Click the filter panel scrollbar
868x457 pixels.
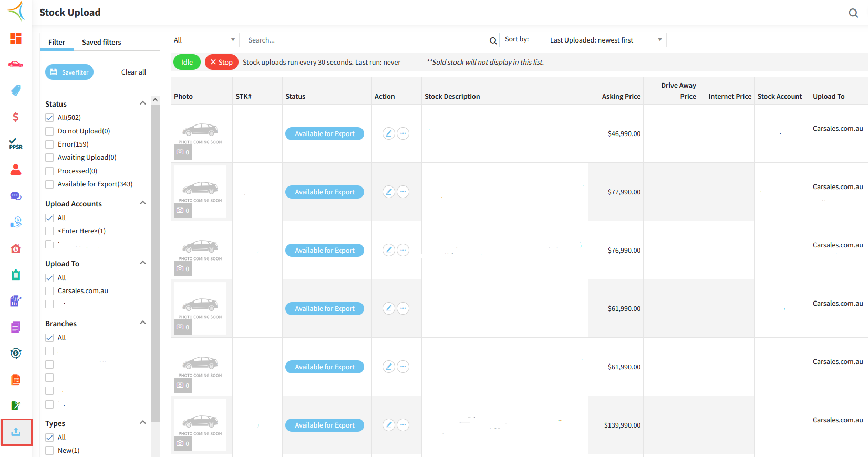pos(155,263)
